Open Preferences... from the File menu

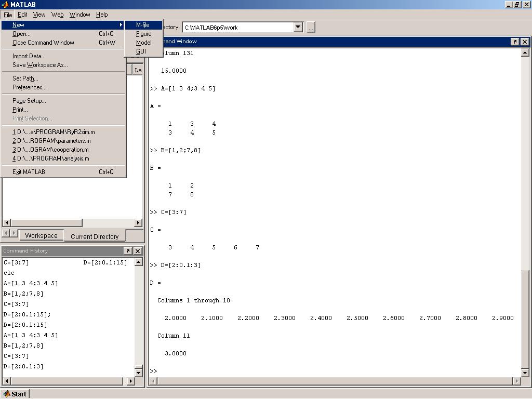(x=63, y=87)
